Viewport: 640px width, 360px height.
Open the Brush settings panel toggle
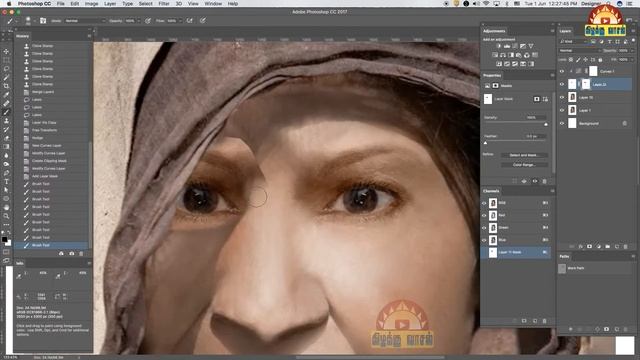click(x=43, y=20)
